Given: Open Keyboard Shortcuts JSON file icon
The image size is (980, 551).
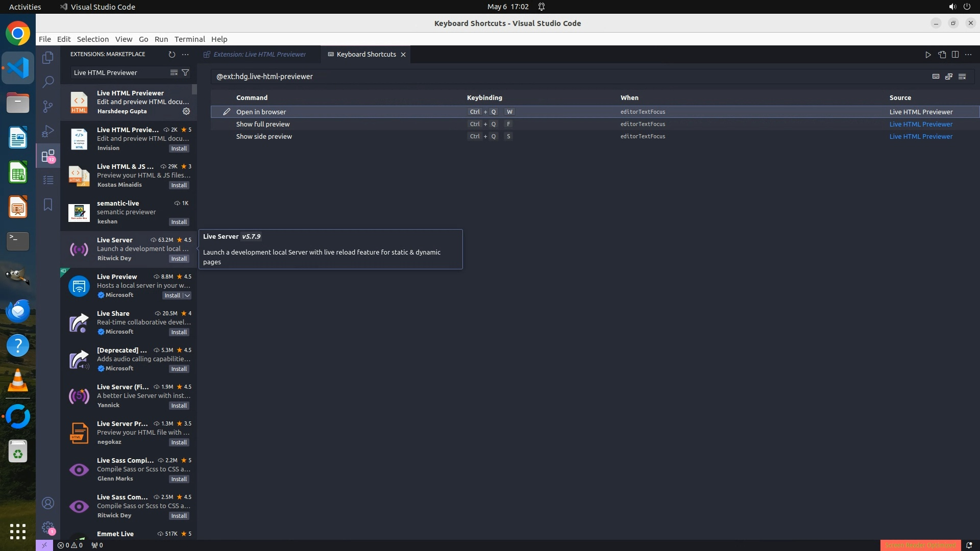Looking at the screenshot, I should [x=942, y=55].
